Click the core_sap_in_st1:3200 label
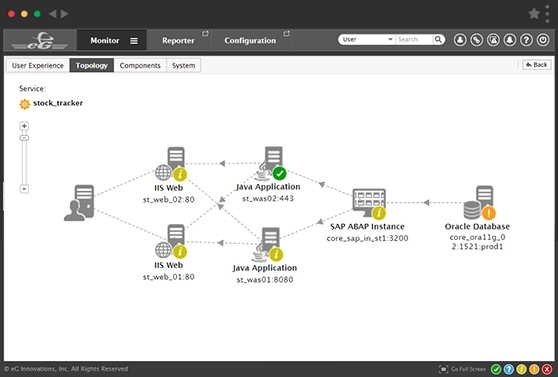 coord(367,238)
